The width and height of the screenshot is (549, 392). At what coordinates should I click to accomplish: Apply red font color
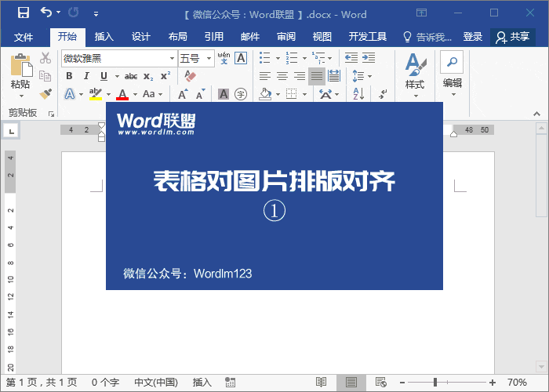pos(122,94)
